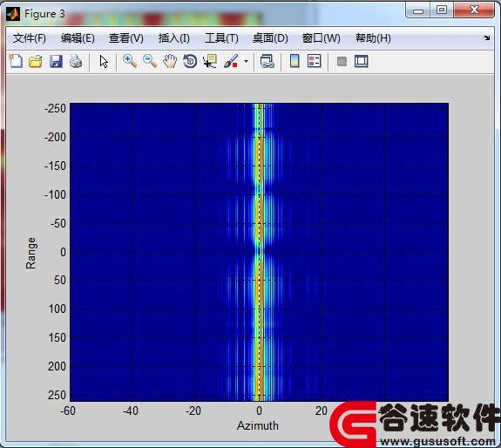Save the figure with the floppy icon
Screen dimensions: 501x448
56,61
